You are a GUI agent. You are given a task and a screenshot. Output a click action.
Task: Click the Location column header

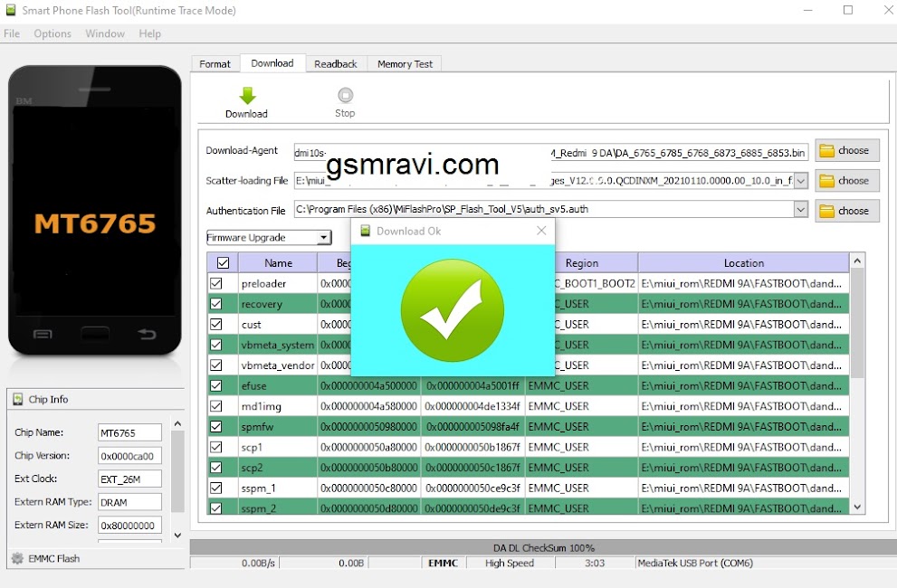point(744,263)
